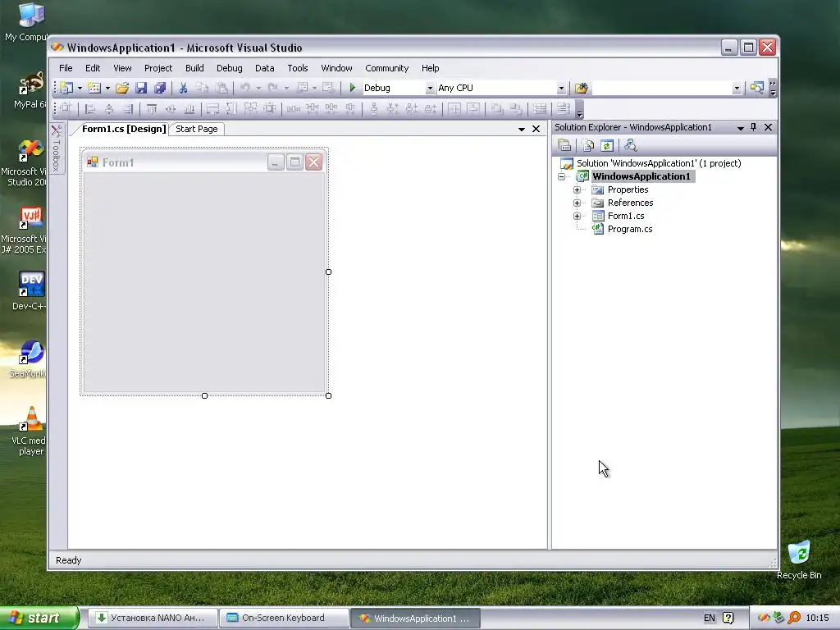Click View Class Diagram icon in Solution Explorer
This screenshot has height=630, width=840.
(631, 145)
